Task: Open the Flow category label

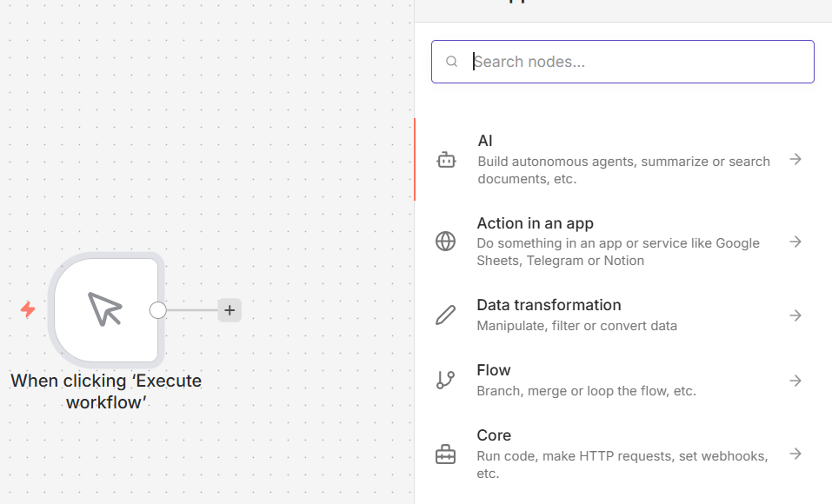Action: click(x=494, y=370)
